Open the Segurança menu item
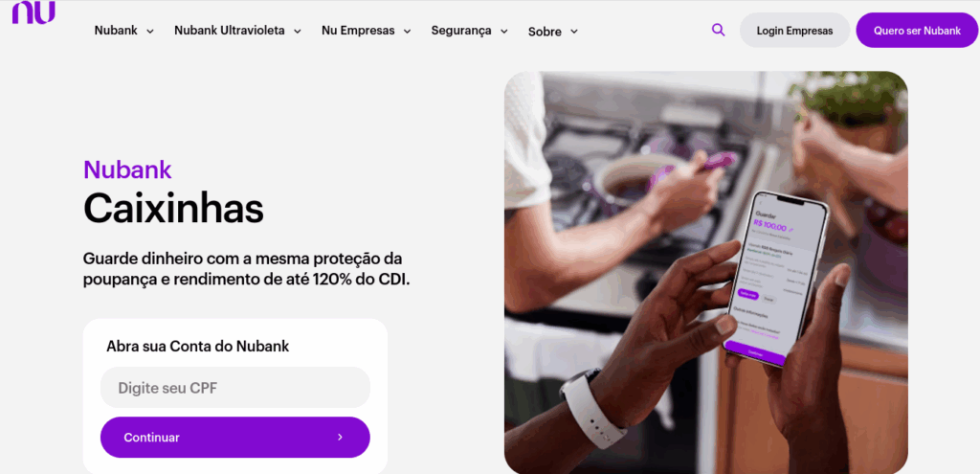 point(461,30)
